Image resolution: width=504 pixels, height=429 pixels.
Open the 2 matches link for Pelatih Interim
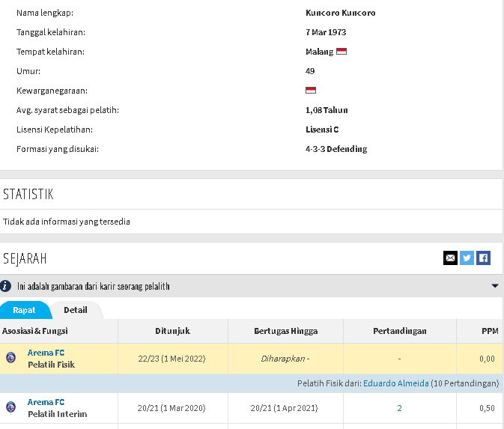(x=400, y=408)
